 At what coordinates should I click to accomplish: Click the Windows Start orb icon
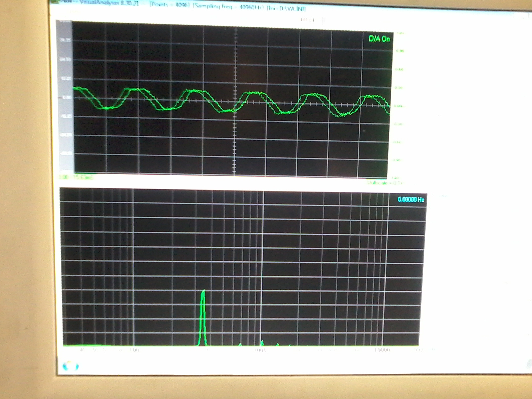pyautogui.click(x=70, y=366)
